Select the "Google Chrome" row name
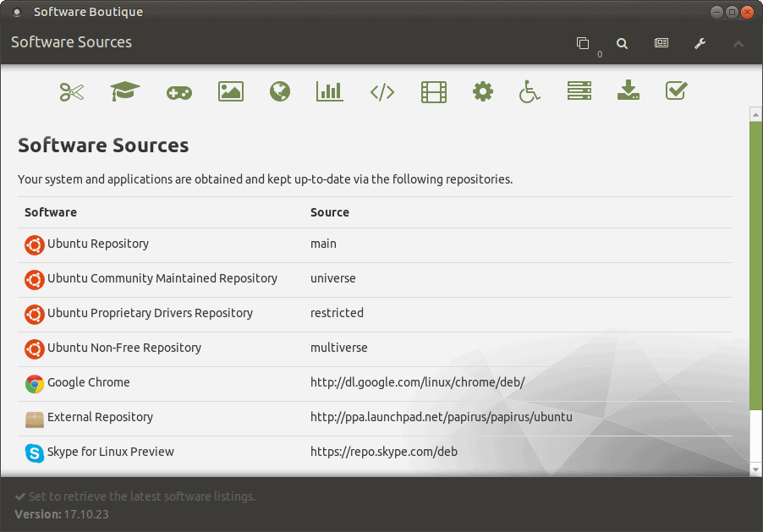Viewport: 763px width, 532px height. coord(89,382)
